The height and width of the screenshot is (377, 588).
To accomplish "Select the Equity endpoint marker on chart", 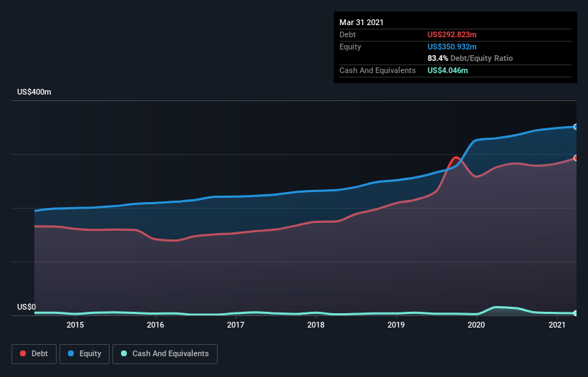I will click(576, 127).
